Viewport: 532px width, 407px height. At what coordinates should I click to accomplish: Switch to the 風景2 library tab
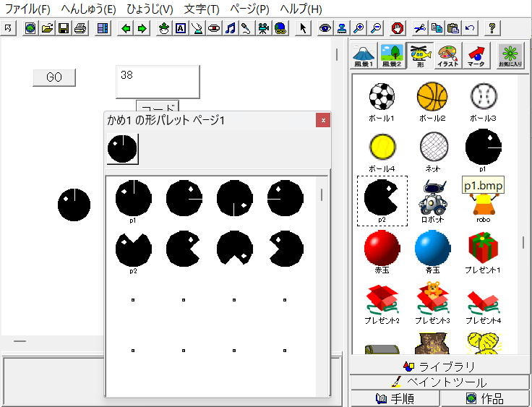pos(392,56)
